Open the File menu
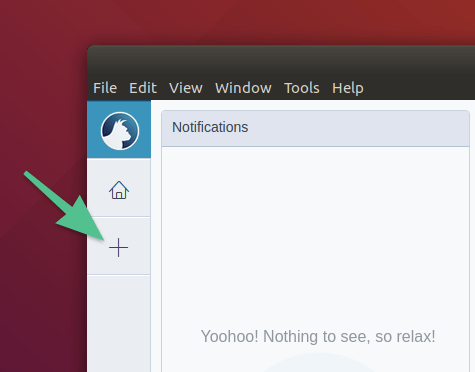Screen dimensions: 475x372 (x=105, y=88)
